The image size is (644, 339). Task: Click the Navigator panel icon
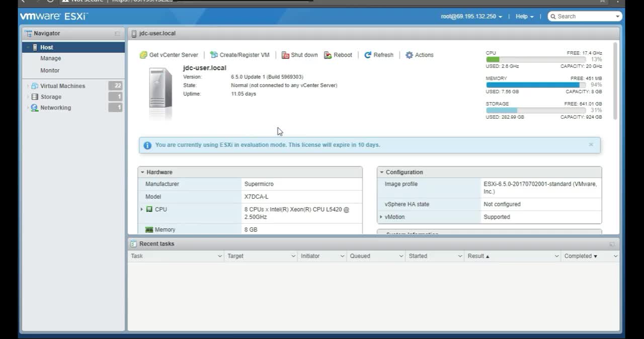28,33
